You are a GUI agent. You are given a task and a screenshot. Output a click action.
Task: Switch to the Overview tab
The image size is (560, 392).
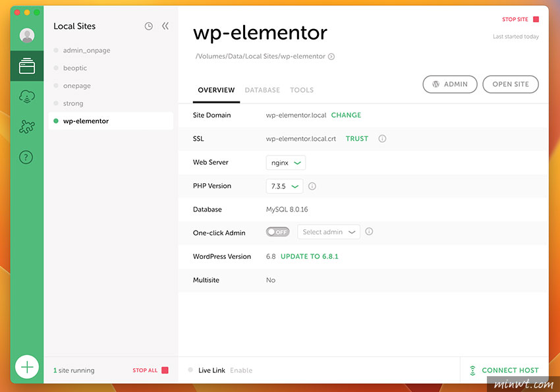[x=216, y=90]
